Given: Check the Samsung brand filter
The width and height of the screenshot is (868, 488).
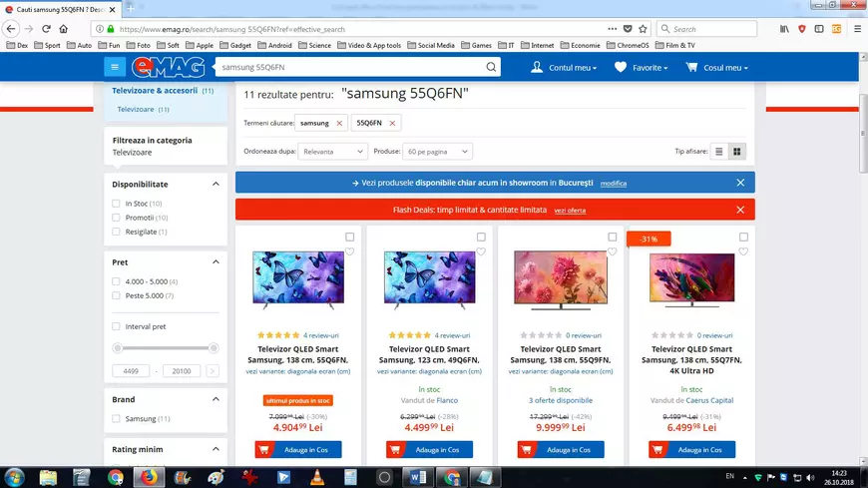Looking at the screenshot, I should [116, 419].
